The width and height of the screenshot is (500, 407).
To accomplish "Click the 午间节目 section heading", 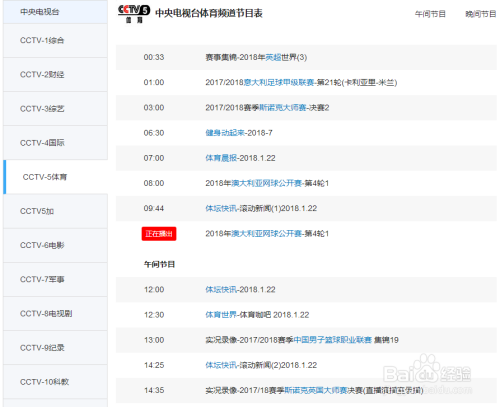I will 159,264.
